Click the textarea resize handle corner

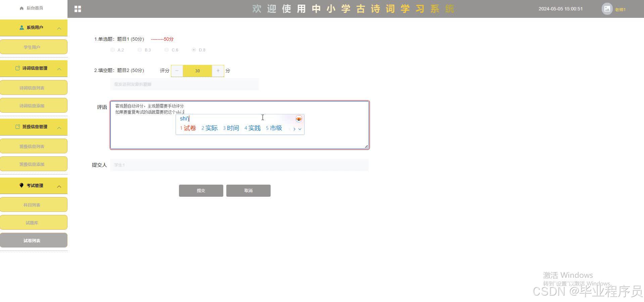coord(366,146)
